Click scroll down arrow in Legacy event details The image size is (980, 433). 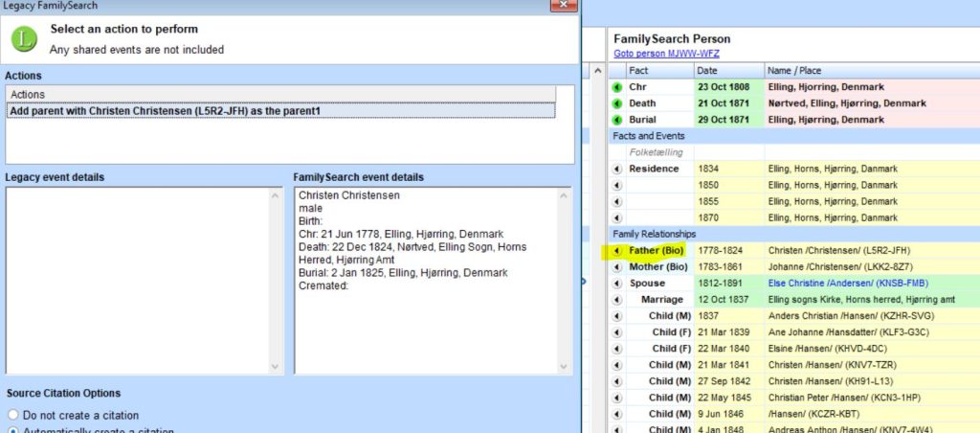[x=276, y=367]
